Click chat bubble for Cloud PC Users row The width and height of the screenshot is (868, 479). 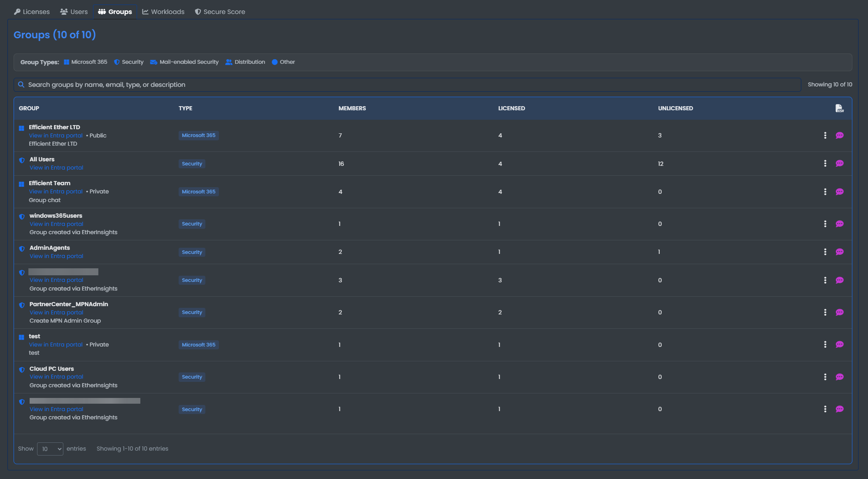840,377
